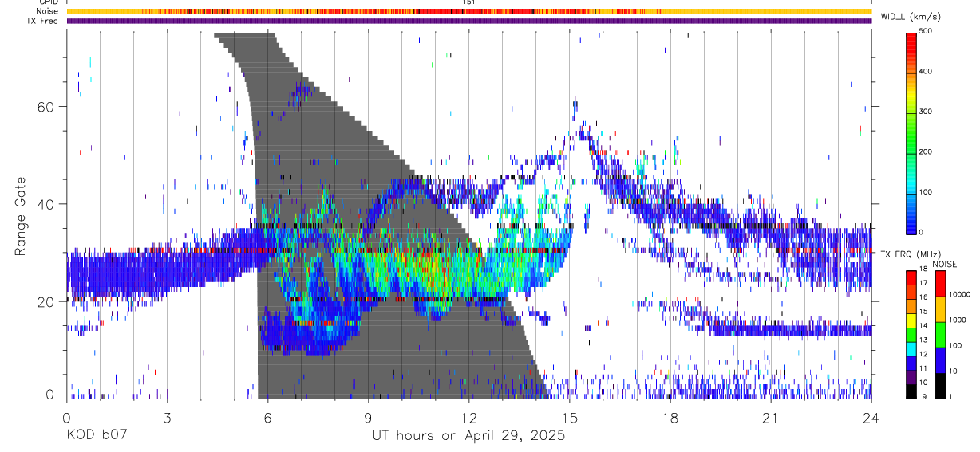Screen dimensions: 980x452
Task: Click the '300' label on width color bar
Action: click(926, 112)
